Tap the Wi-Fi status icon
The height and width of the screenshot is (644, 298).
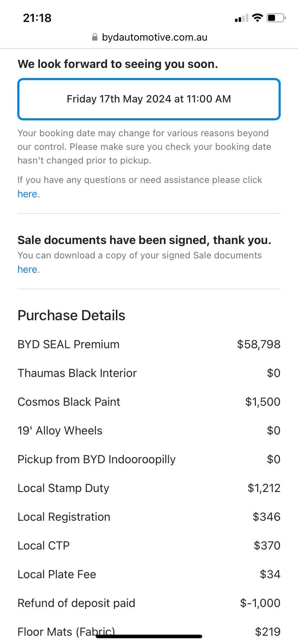pos(257,18)
